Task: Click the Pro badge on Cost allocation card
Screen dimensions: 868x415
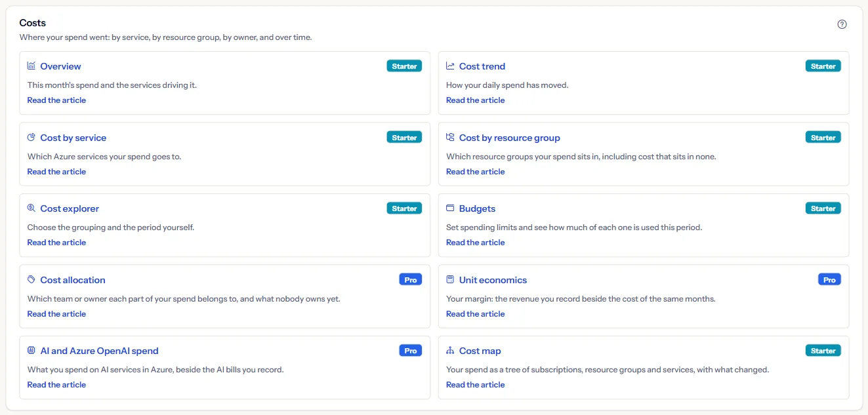Action: pyautogui.click(x=410, y=279)
